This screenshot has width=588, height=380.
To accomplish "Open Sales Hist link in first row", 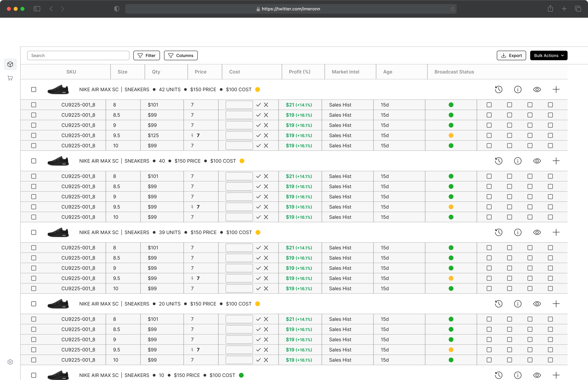I will pos(340,105).
